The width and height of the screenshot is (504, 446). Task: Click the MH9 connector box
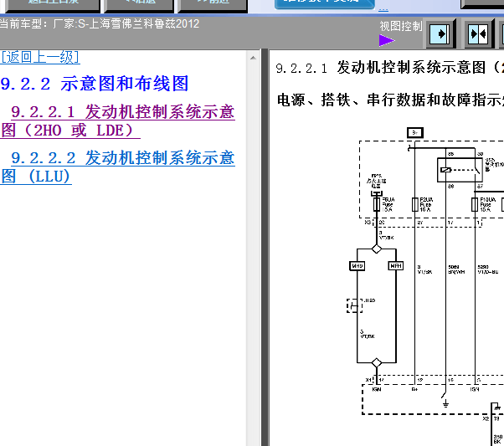(357, 265)
